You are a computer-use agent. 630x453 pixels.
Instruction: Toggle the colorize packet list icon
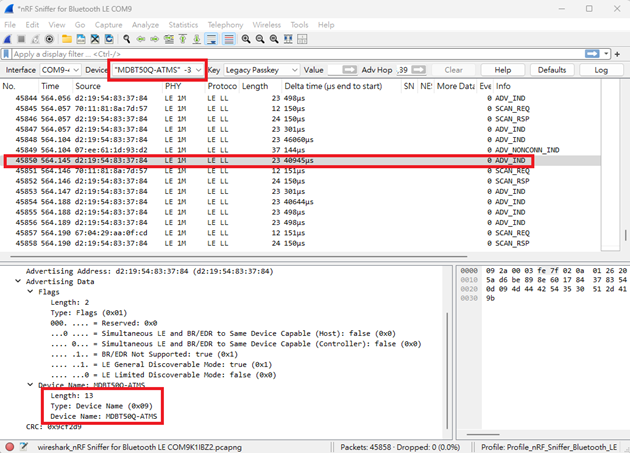tap(229, 39)
